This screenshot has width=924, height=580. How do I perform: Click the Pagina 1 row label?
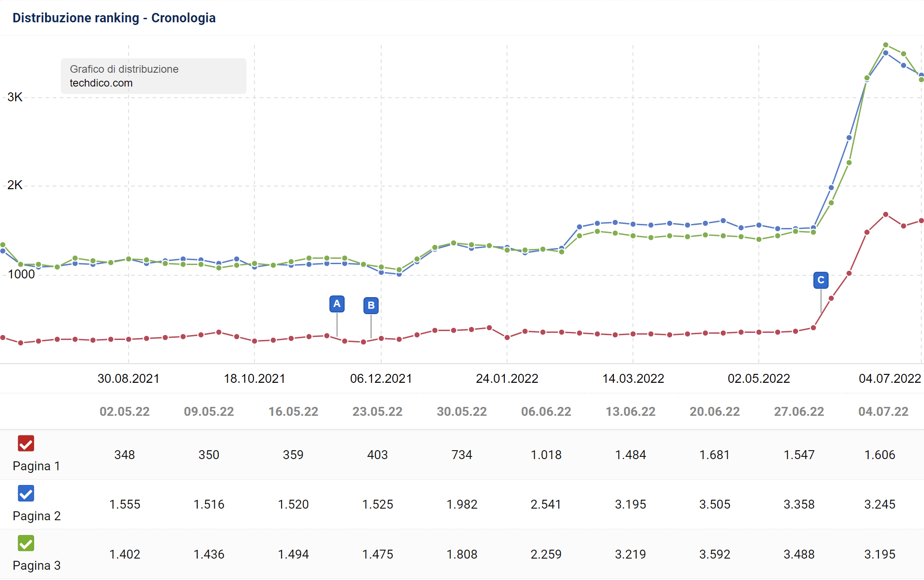click(36, 466)
